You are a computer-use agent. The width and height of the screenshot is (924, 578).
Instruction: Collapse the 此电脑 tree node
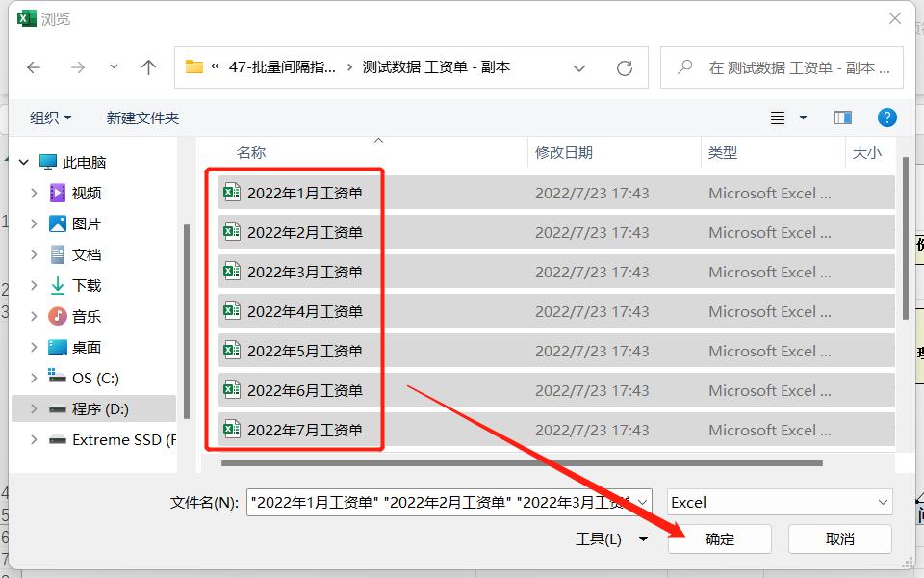tap(23, 161)
